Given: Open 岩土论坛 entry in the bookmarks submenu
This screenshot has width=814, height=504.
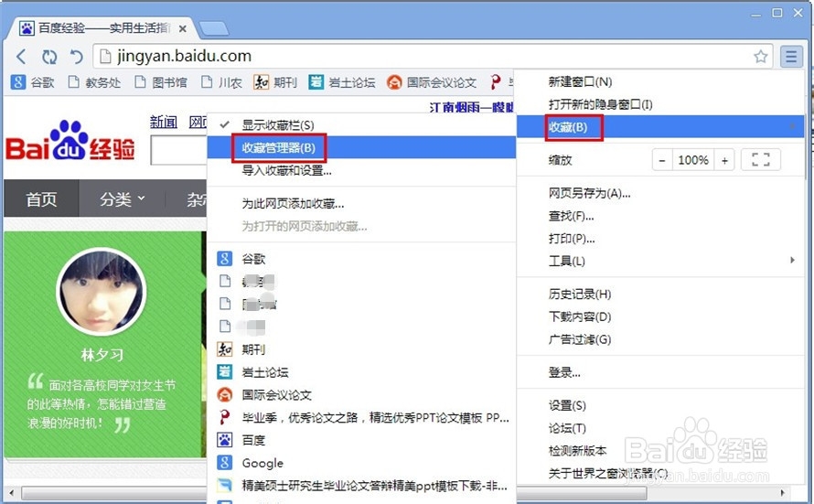Looking at the screenshot, I should pos(361,372).
